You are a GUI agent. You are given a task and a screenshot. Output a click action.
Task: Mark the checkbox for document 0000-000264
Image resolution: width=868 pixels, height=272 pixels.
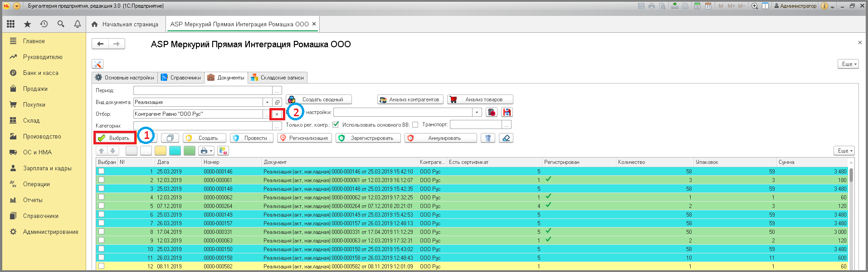(x=102, y=206)
